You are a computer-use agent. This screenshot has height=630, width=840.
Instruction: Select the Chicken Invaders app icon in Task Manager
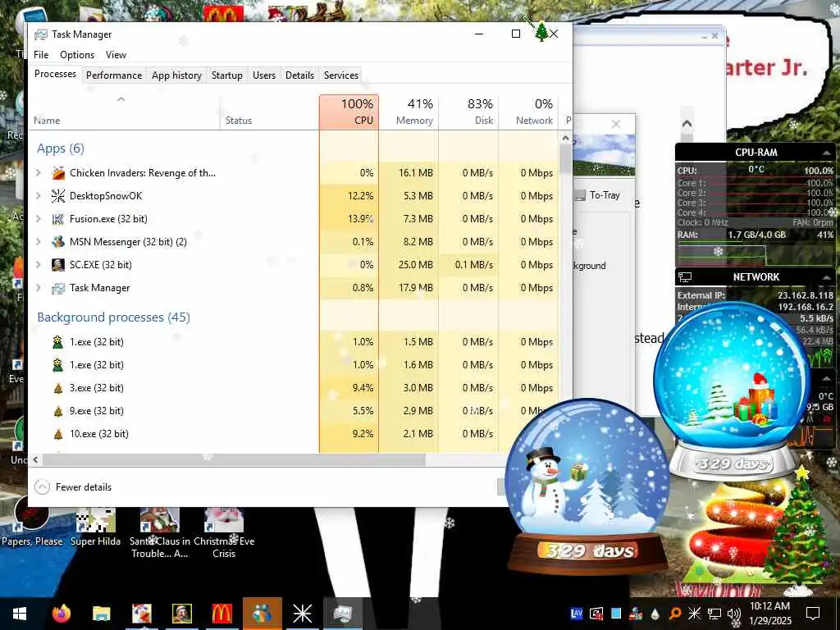point(58,173)
